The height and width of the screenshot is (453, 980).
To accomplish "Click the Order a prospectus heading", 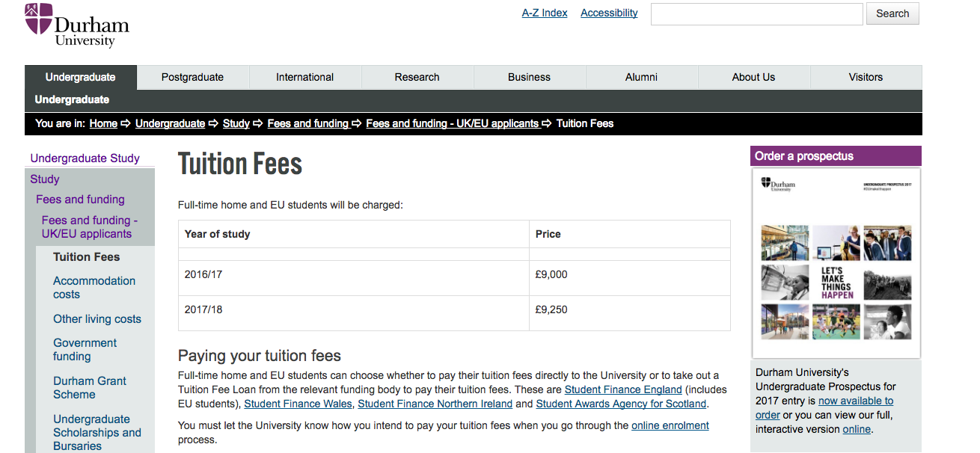I will 804,156.
